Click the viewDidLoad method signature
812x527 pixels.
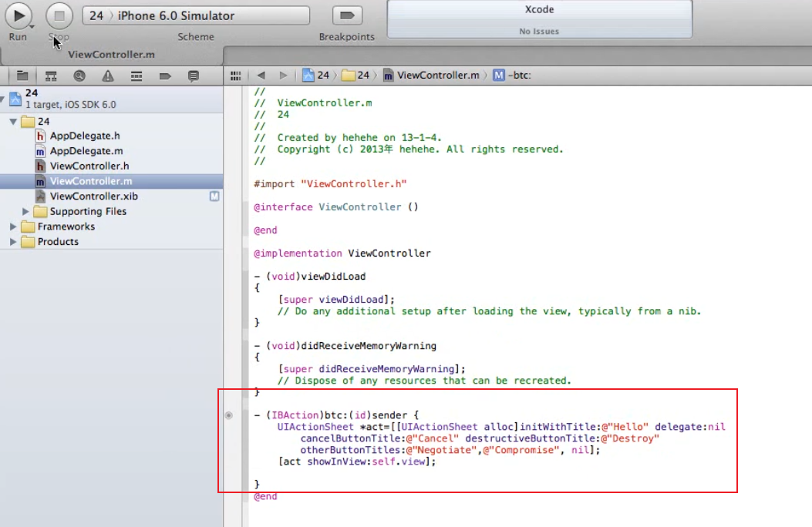(x=310, y=277)
